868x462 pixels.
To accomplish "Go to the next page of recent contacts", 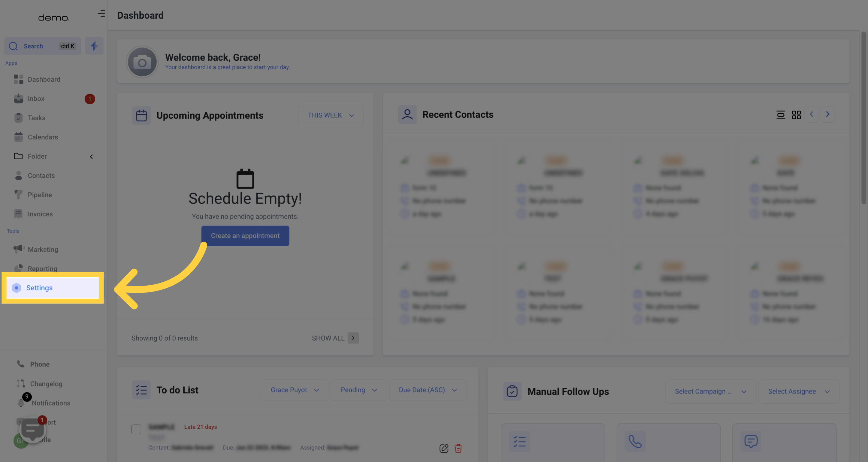I will 827,114.
